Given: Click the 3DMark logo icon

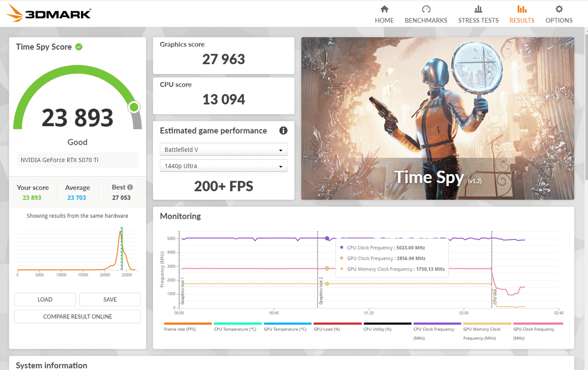Looking at the screenshot, I should (15, 14).
